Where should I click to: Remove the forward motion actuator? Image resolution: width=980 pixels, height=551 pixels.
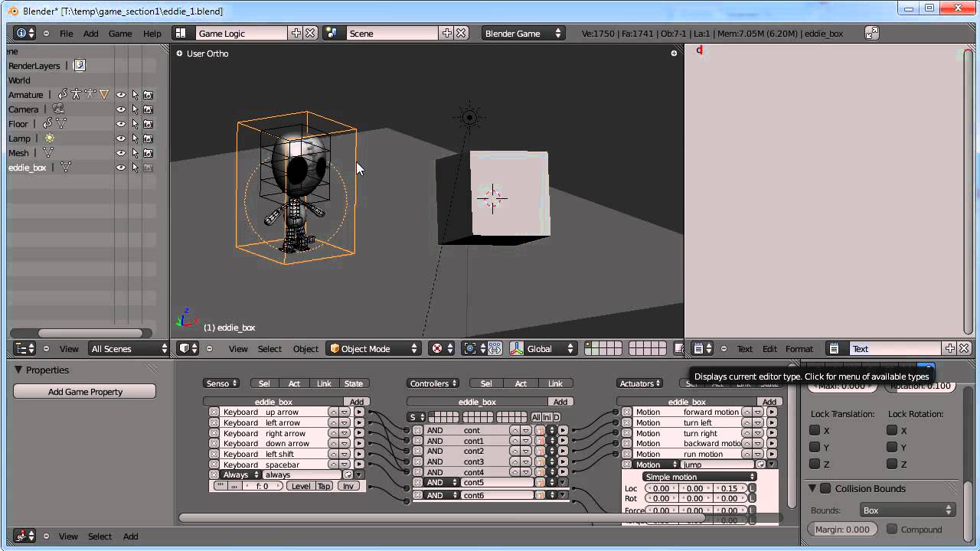[626, 412]
